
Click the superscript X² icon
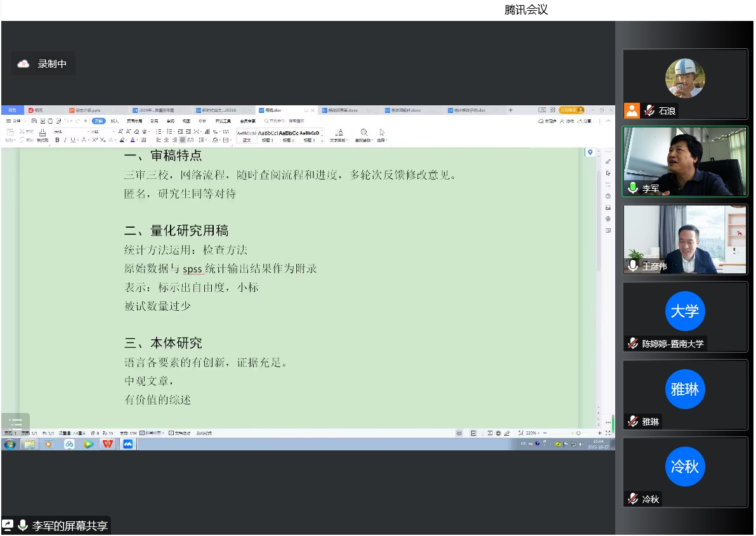tap(94, 140)
